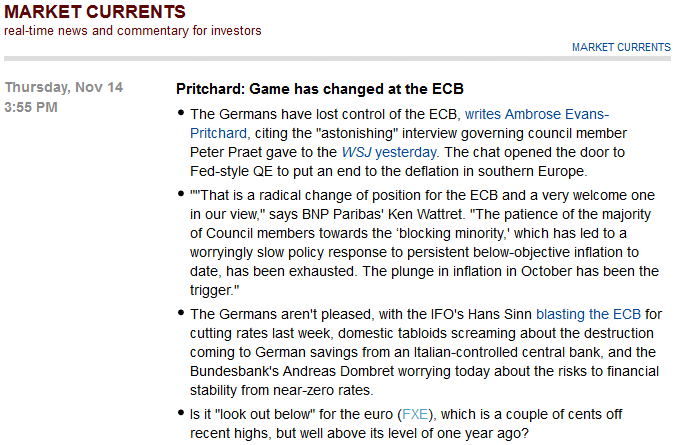Click the 'Thursday, Nov 14' date label

tap(64, 87)
